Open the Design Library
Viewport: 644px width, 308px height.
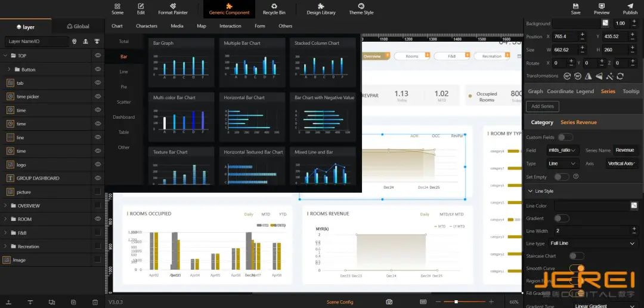tap(321, 8)
